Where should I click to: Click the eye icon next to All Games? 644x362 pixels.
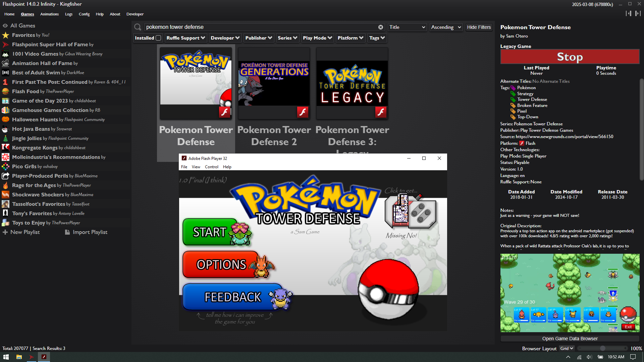[x=5, y=26]
